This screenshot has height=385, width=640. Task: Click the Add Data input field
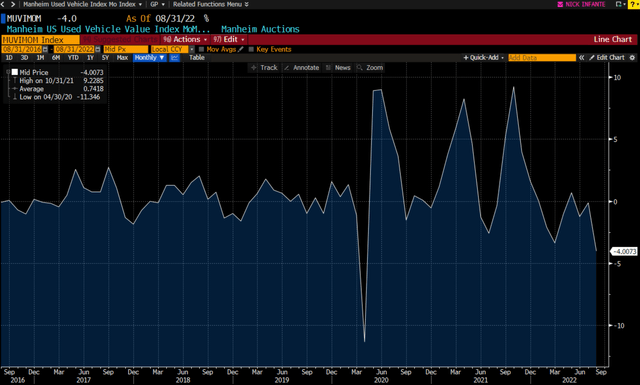coord(542,58)
